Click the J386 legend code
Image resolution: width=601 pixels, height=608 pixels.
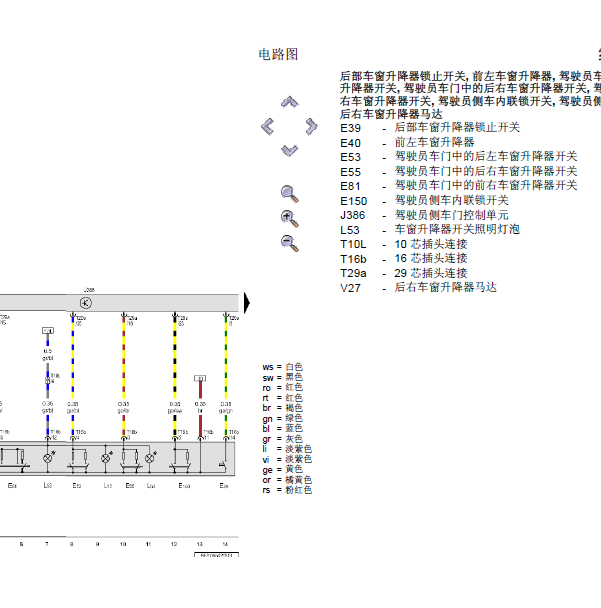click(x=353, y=215)
